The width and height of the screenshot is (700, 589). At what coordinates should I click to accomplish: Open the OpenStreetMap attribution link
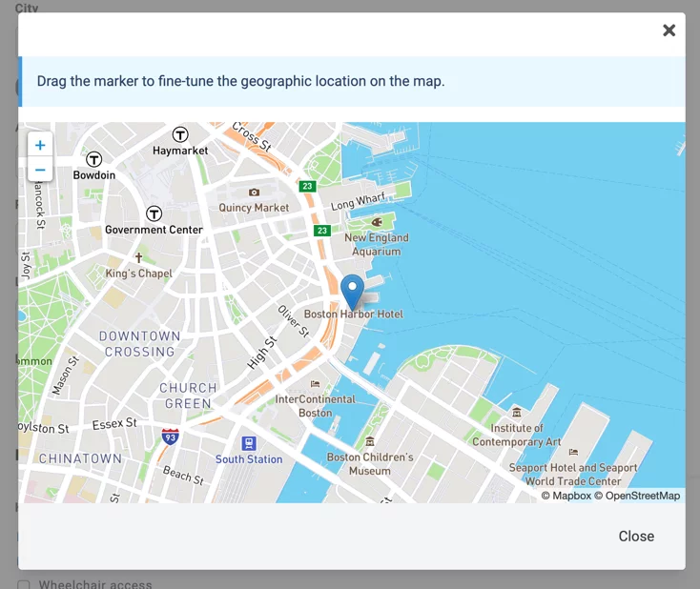(637, 496)
